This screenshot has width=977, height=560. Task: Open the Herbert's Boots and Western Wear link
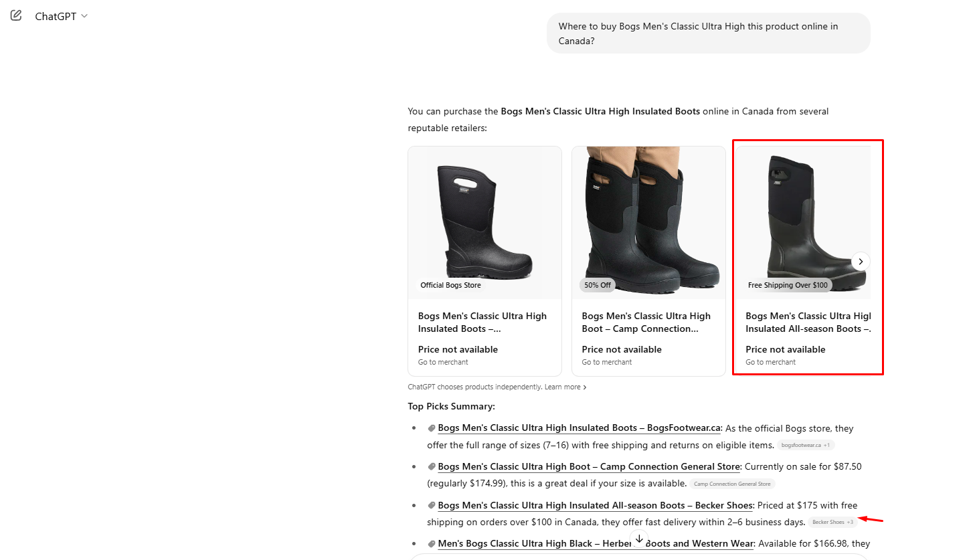596,544
